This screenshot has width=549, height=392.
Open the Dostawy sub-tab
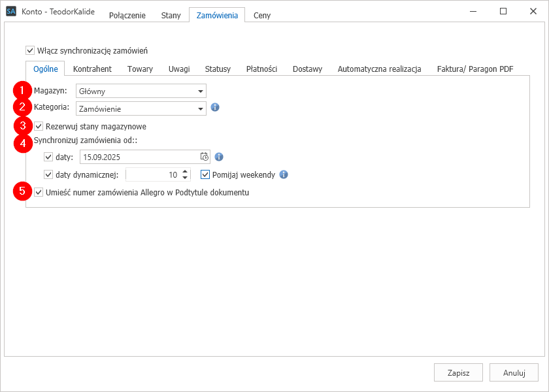[307, 69]
